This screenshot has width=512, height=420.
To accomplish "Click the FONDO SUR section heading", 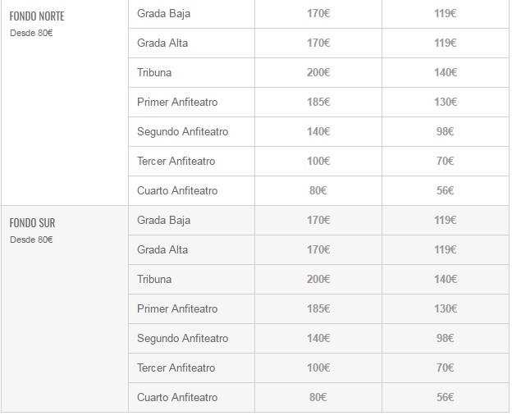I will point(32,223).
